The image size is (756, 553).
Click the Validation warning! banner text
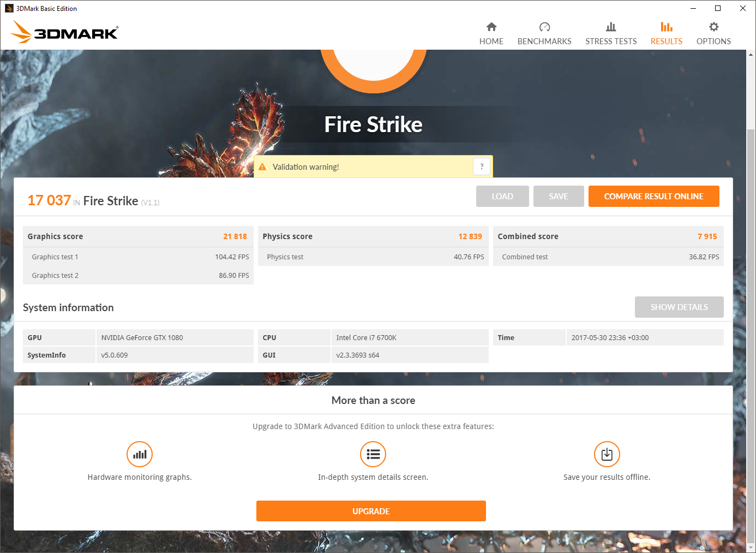(x=306, y=167)
